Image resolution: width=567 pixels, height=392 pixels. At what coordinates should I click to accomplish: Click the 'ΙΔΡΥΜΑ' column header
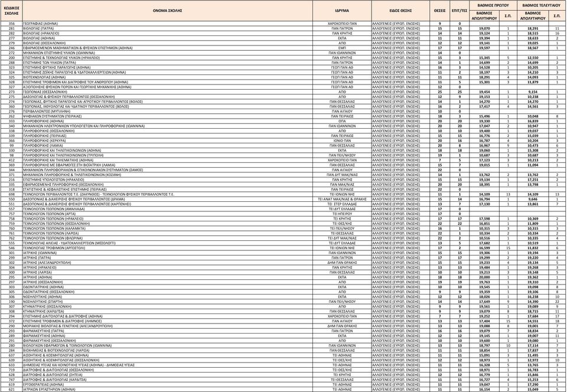click(x=342, y=11)
